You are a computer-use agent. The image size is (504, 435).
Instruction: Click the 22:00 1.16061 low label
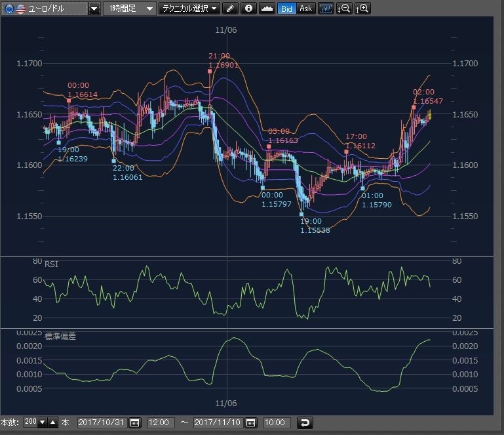(128, 173)
